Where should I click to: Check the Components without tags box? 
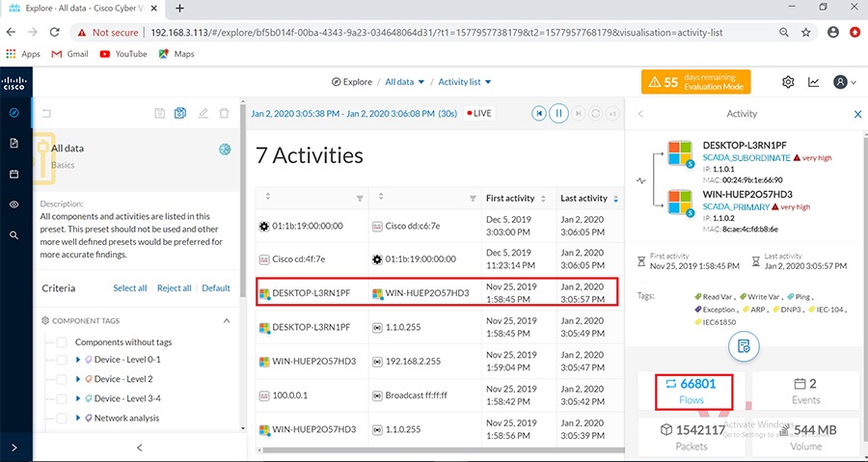click(x=62, y=342)
